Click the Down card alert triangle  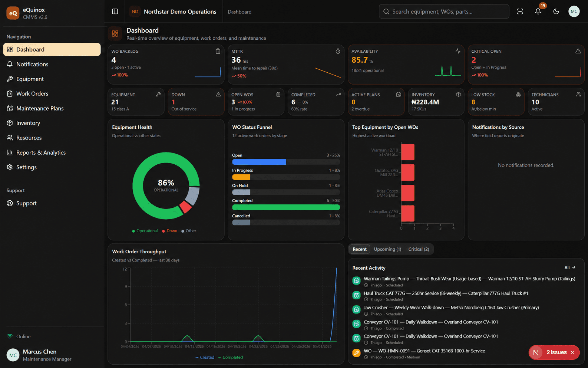click(x=218, y=95)
